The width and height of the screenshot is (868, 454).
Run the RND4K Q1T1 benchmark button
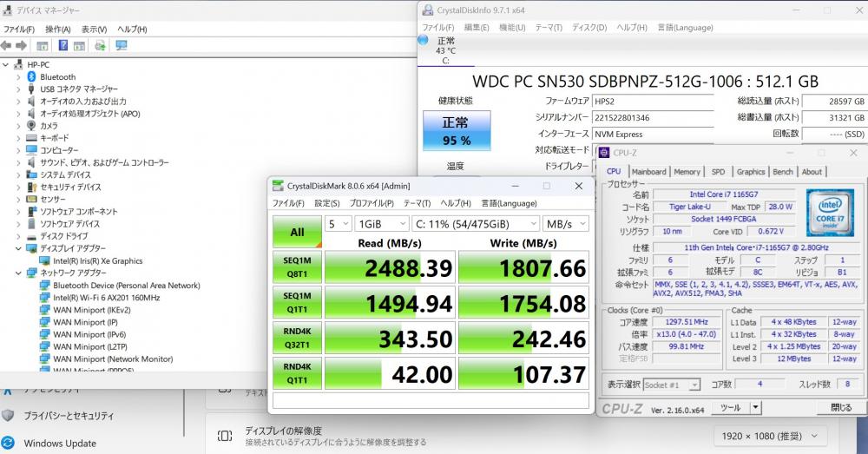pos(297,374)
